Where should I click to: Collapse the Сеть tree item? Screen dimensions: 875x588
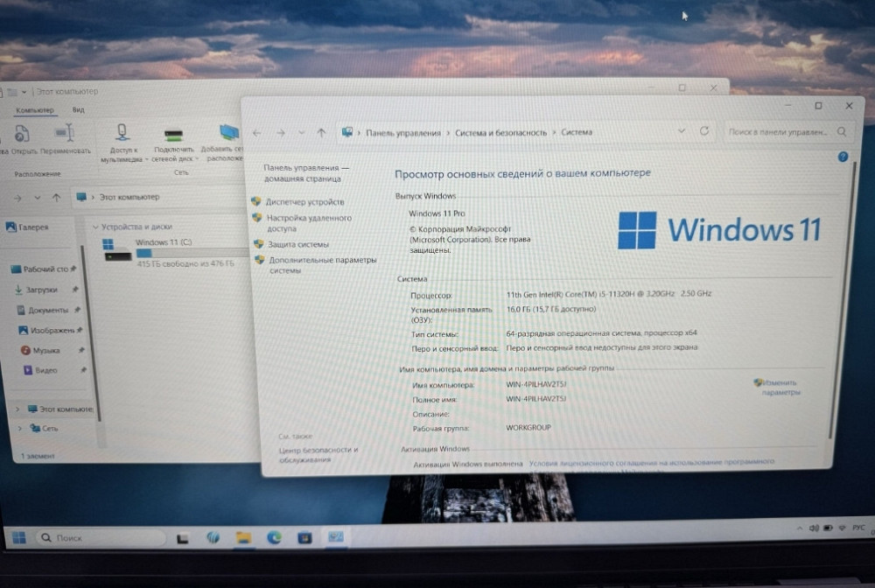click(21, 428)
